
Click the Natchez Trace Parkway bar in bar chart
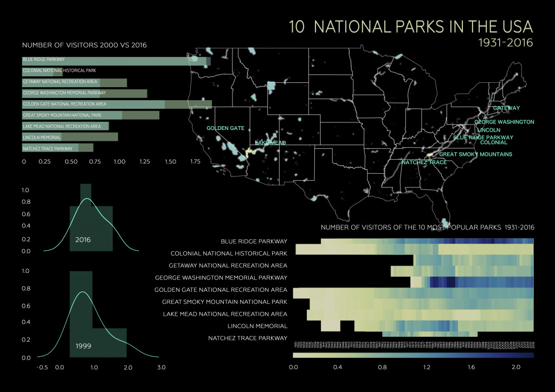pyautogui.click(x=58, y=148)
